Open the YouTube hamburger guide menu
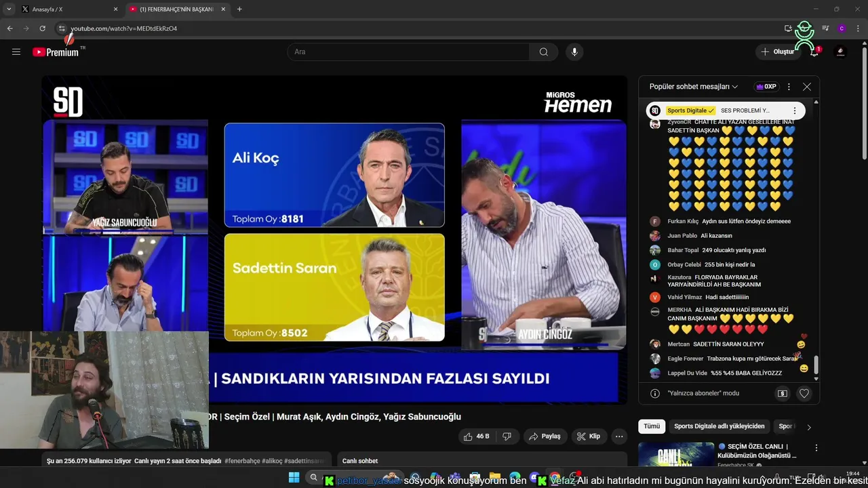Image resolution: width=868 pixels, height=488 pixels. (16, 52)
